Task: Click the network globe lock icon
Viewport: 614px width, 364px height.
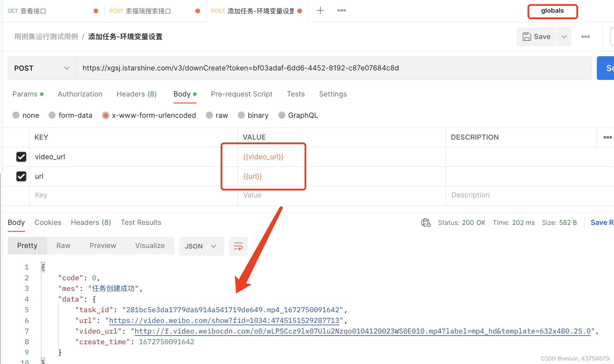Action: click(426, 223)
